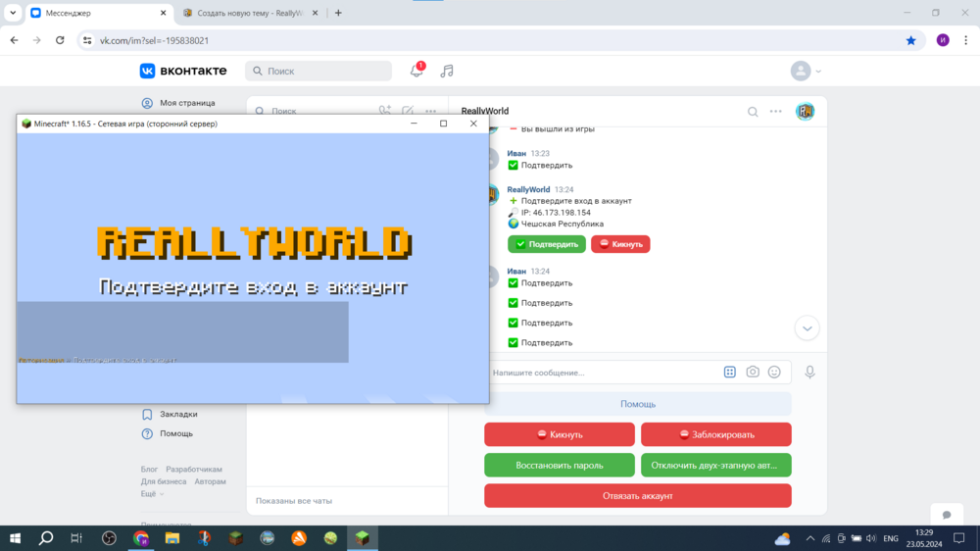Viewport: 980px width, 551px height.
Task: Click the ВКонтакте logo
Action: (183, 71)
